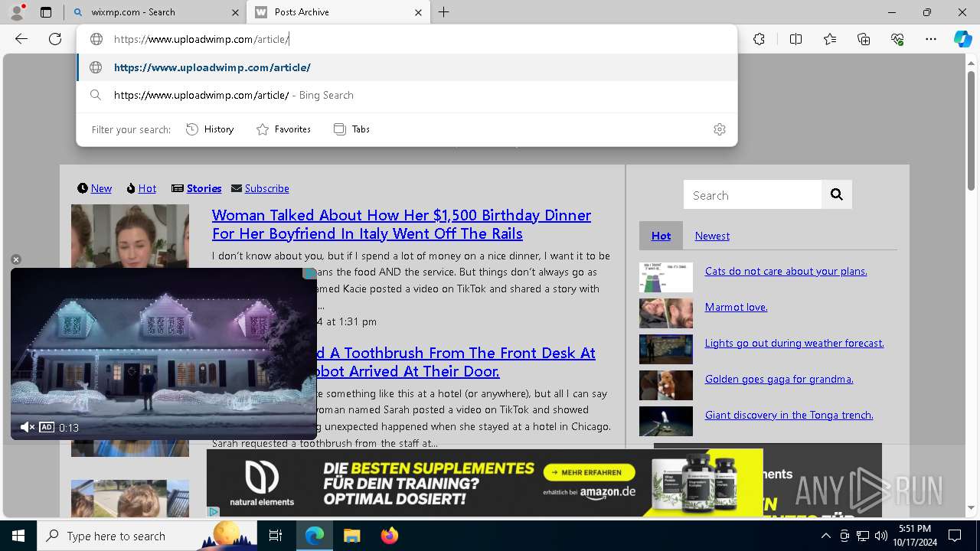Open the Hot posts nav link
This screenshot has height=551, width=980.
(147, 188)
